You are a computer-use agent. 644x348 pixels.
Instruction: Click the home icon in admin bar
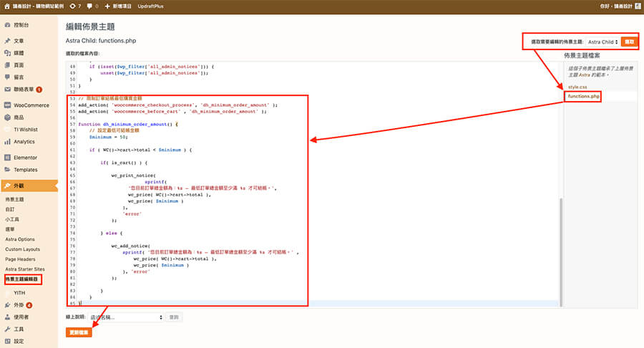coord(6,6)
